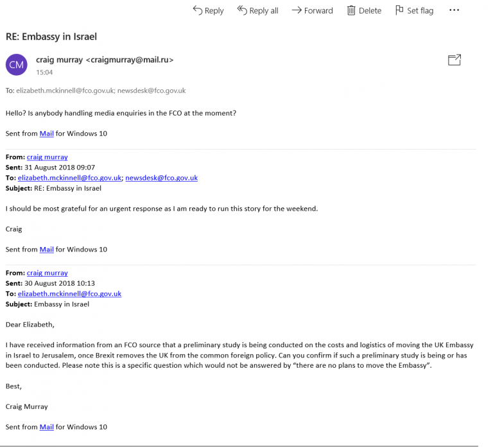The width and height of the screenshot is (493, 448).
Task: Open the more actions ellipsis menu
Action: click(x=454, y=10)
